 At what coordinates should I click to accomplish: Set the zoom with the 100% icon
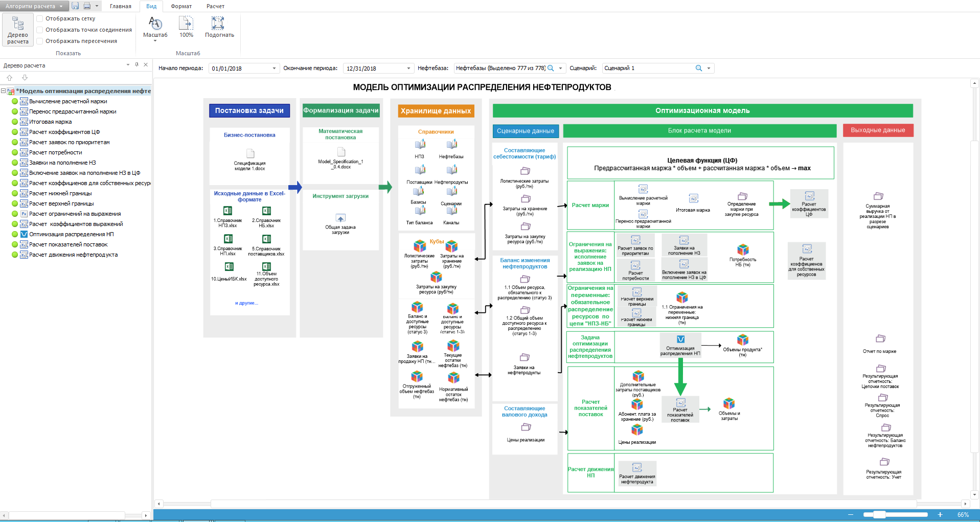click(186, 27)
